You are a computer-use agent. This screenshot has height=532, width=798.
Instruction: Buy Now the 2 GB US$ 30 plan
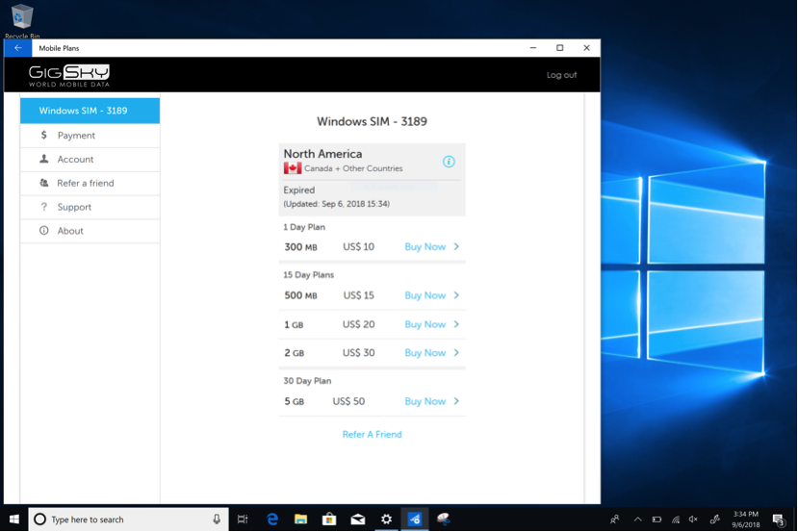(425, 353)
